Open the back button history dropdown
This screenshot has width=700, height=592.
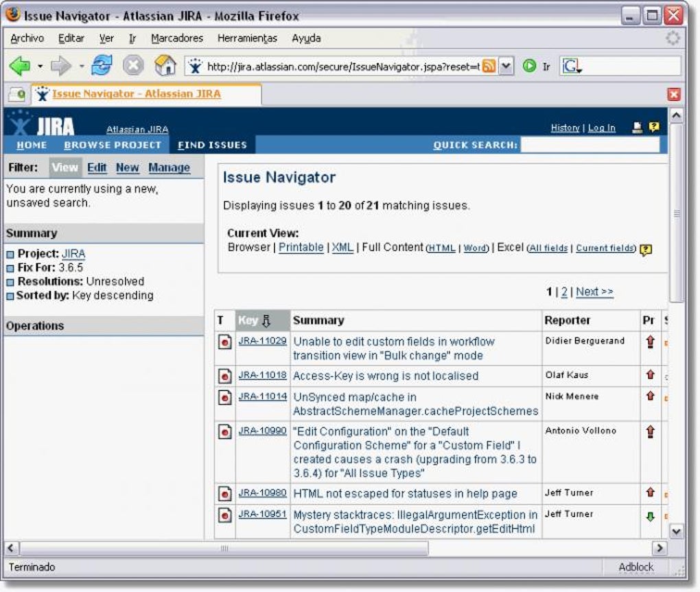40,66
